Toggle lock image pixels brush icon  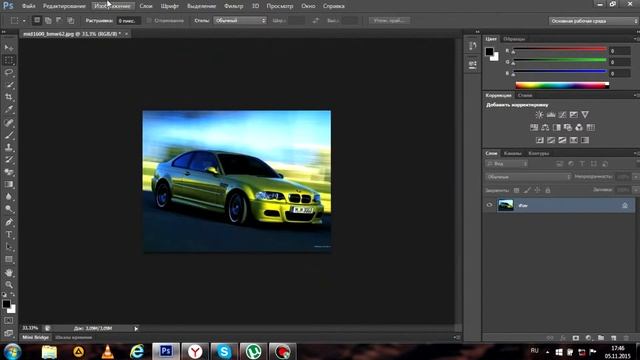(527, 190)
